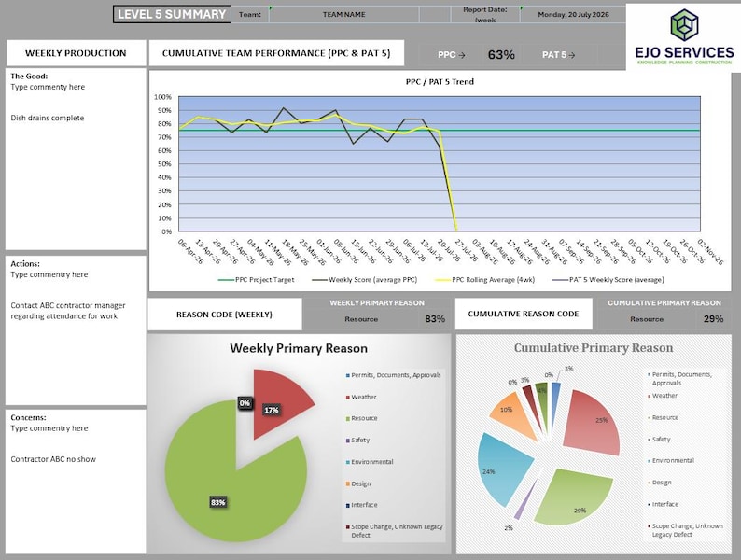
Task: Click the 'PPC Project Target' legend entry
Action: (256, 280)
